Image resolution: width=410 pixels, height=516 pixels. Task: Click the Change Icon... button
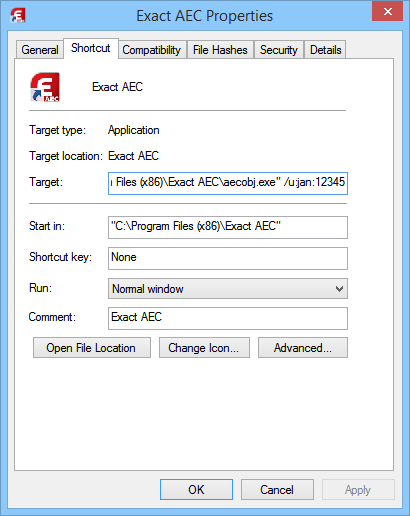click(204, 348)
